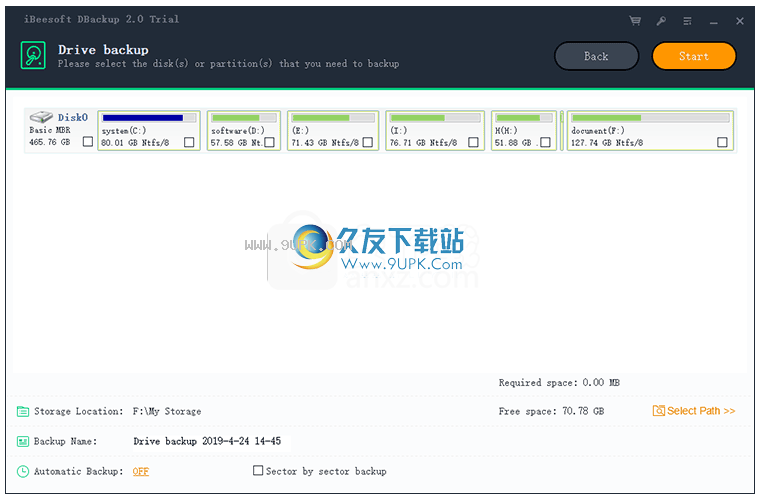762x495 pixels.
Task: Go Back to the previous screen
Action: click(596, 56)
